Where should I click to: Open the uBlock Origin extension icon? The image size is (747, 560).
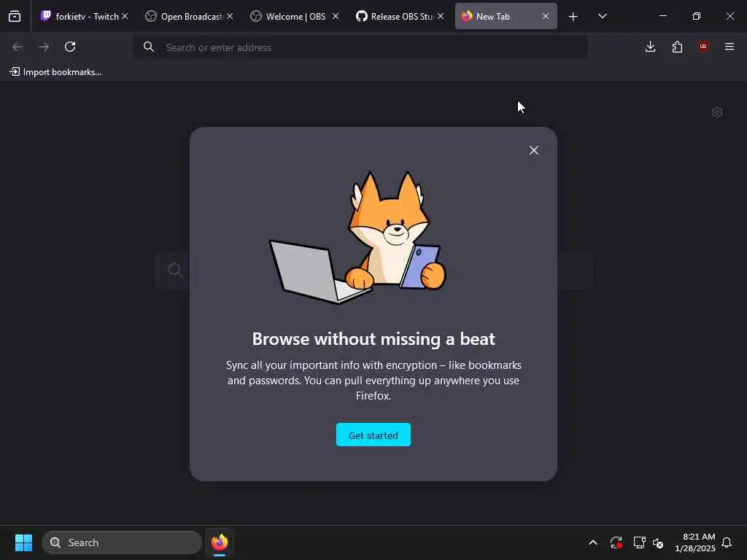click(x=703, y=47)
